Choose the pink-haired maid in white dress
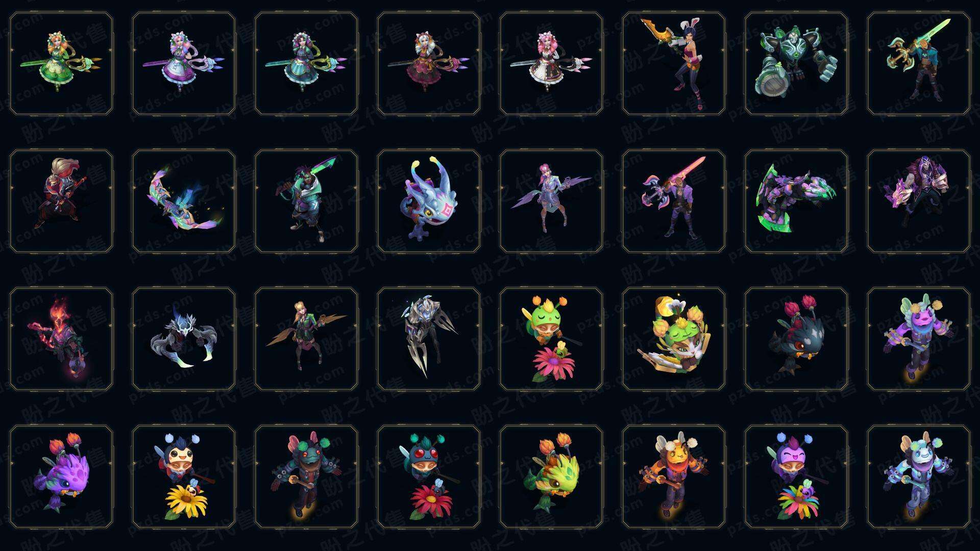 (551, 64)
